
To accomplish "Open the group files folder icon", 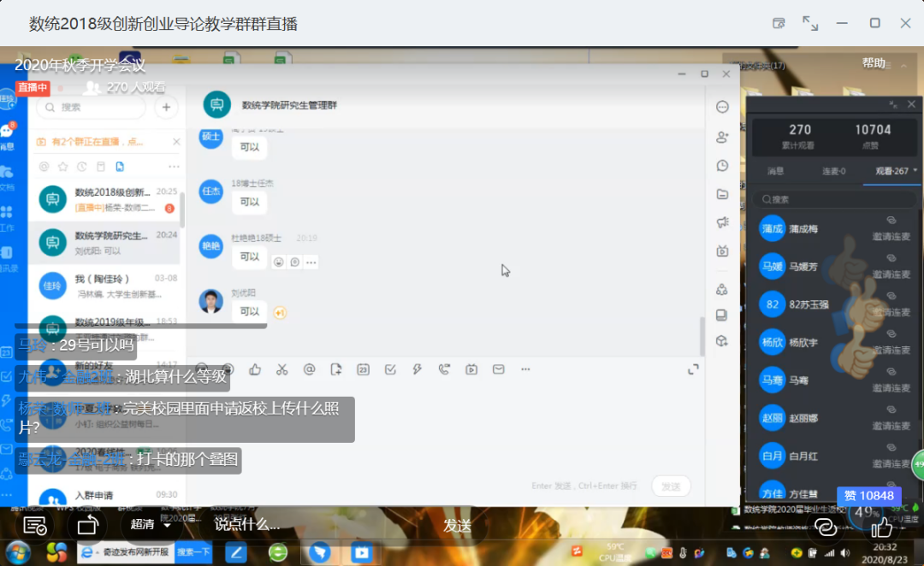I will tap(722, 194).
